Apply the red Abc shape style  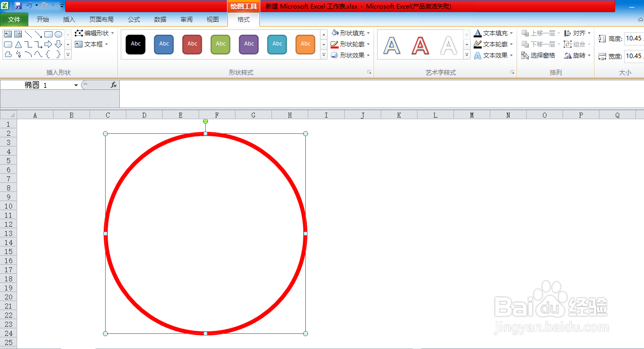(x=193, y=44)
